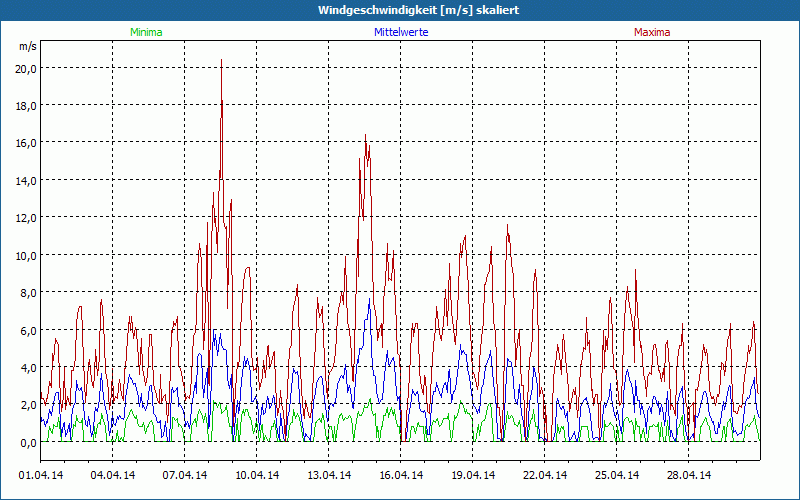Click the 0,0 y-axis value
Image resolution: width=800 pixels, height=500 pixels.
(28, 443)
